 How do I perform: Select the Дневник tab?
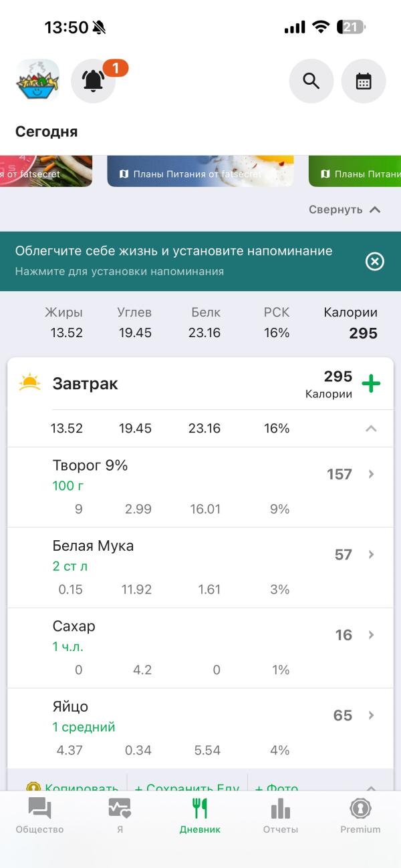tap(200, 816)
